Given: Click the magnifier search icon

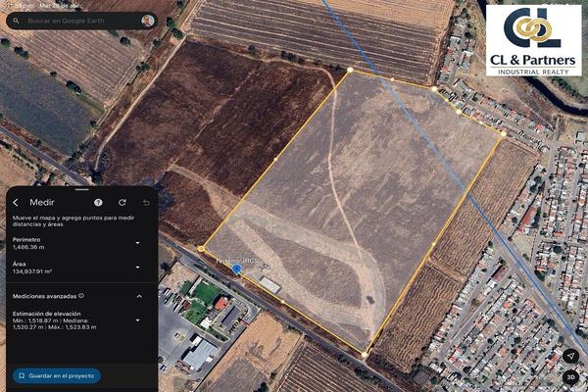Looking at the screenshot, I should tap(16, 21).
